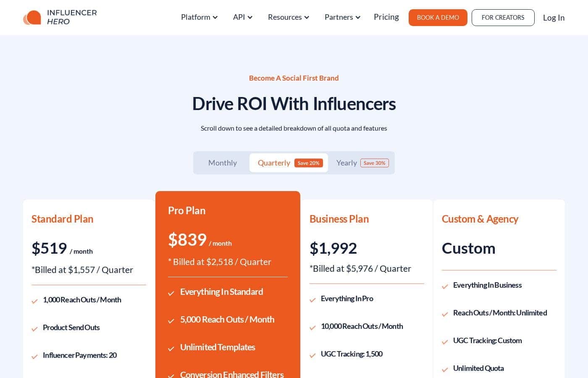588x378 pixels.
Task: Click checkmark next to Unlimited Templates
Action: coord(171,349)
